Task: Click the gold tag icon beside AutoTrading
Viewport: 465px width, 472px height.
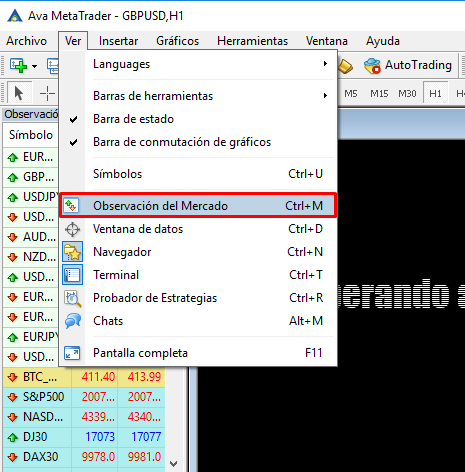Action: (x=345, y=66)
